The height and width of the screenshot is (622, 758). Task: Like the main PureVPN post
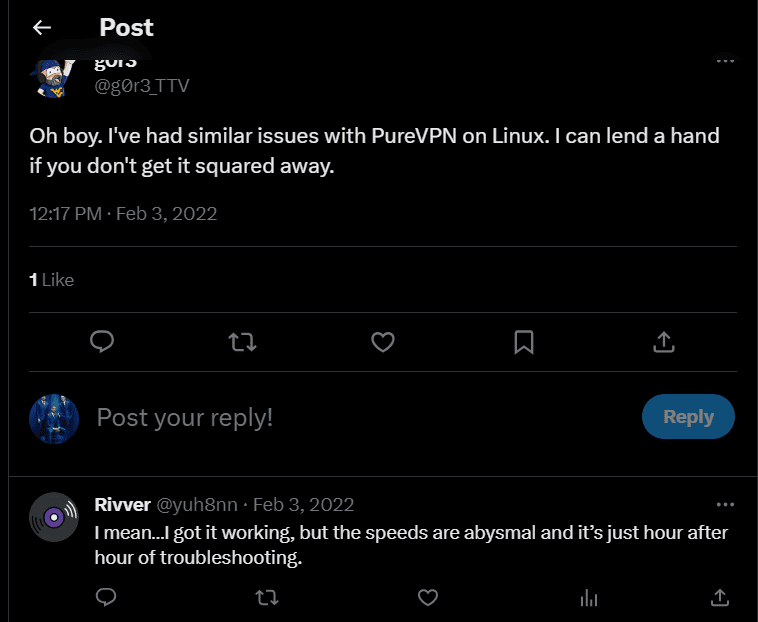click(x=383, y=342)
